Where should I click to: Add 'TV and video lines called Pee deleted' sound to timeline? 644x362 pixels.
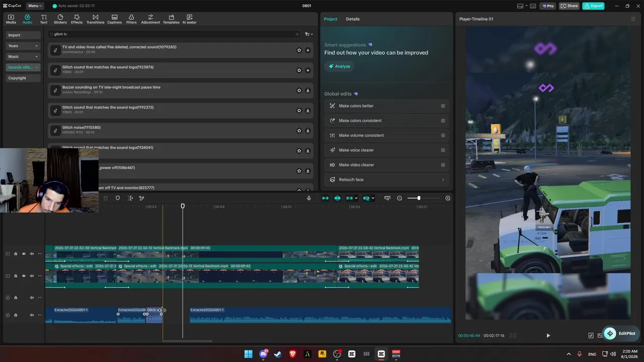click(x=308, y=50)
